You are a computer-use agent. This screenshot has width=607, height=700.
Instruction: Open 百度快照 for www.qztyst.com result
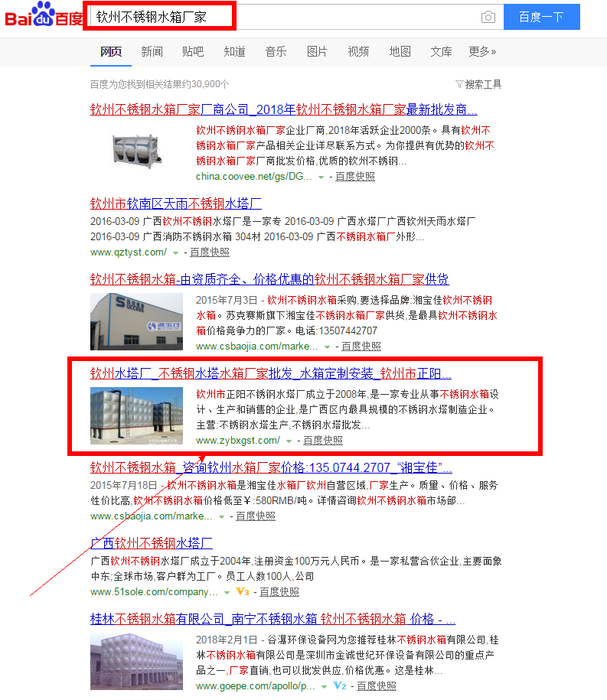tap(210, 252)
